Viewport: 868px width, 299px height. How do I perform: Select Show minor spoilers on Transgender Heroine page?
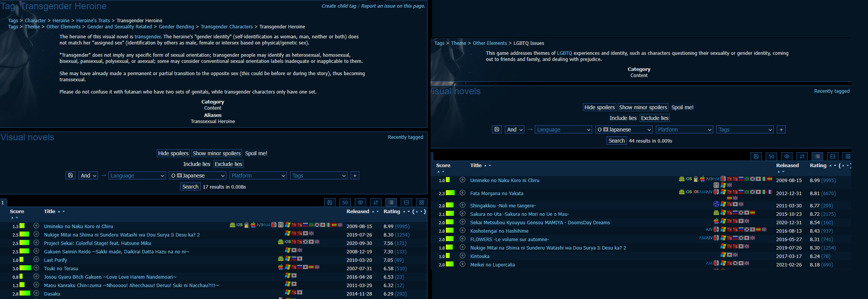point(217,153)
